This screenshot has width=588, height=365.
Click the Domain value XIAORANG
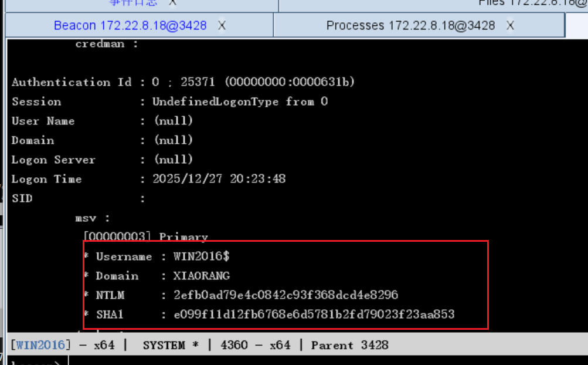[x=202, y=276]
